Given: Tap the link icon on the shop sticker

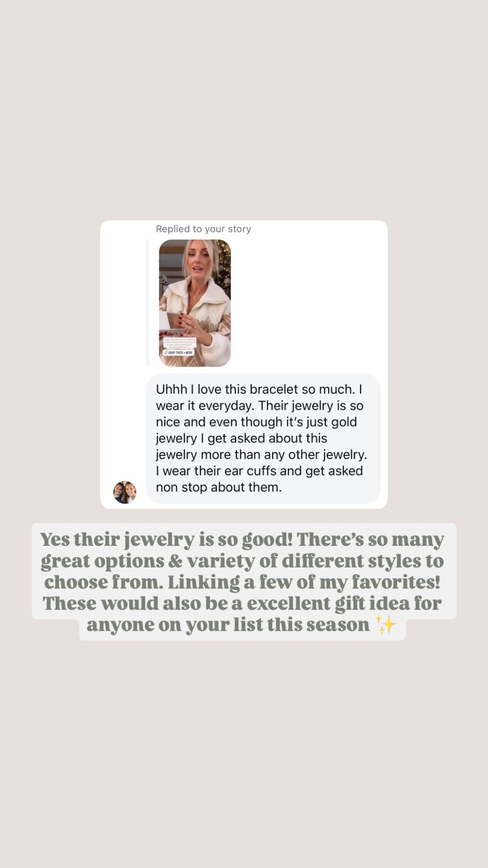Looking at the screenshot, I should point(166,353).
